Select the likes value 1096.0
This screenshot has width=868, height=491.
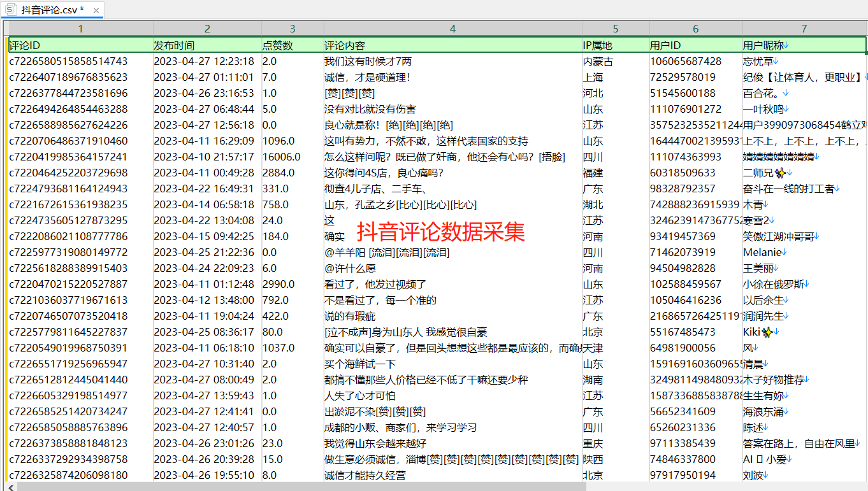(x=278, y=141)
